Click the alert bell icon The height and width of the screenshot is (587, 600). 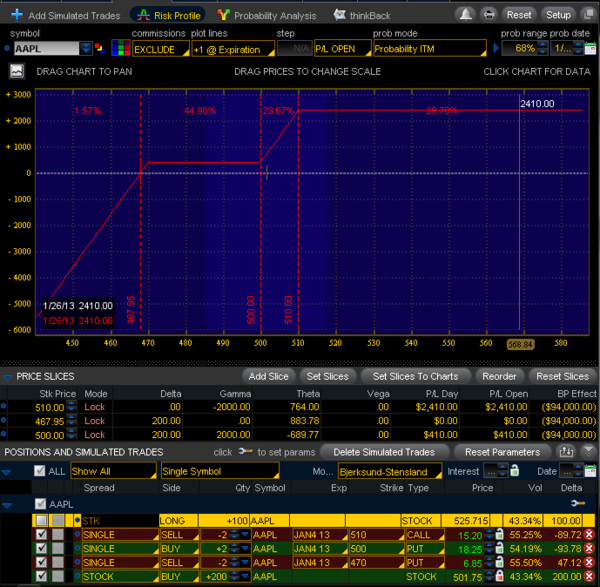pos(465,15)
